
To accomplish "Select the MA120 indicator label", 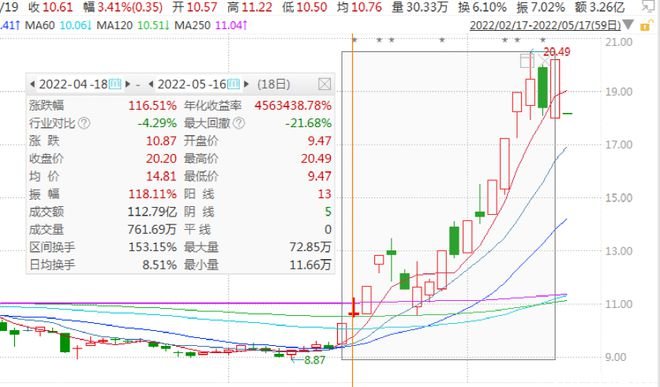I will pyautogui.click(x=114, y=25).
